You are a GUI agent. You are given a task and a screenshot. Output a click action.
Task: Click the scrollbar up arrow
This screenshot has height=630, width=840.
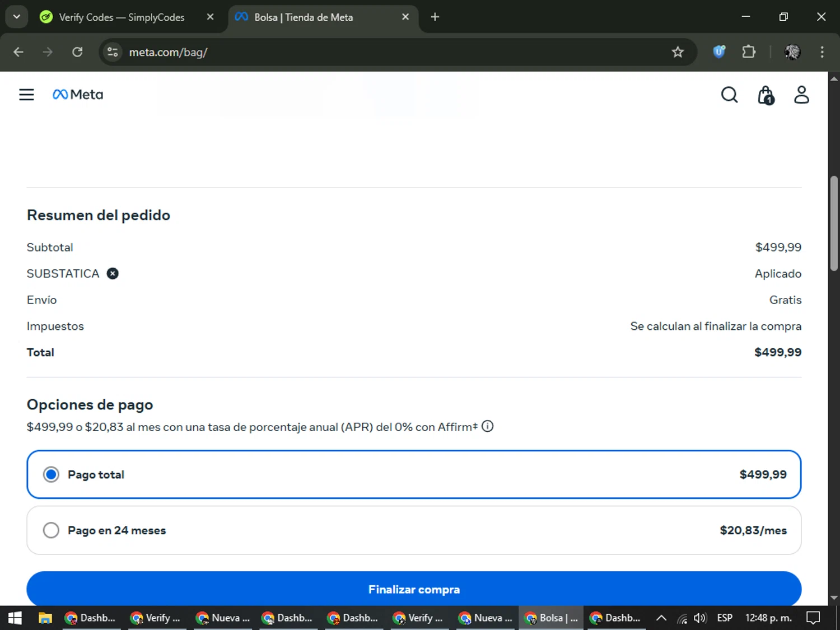834,78
